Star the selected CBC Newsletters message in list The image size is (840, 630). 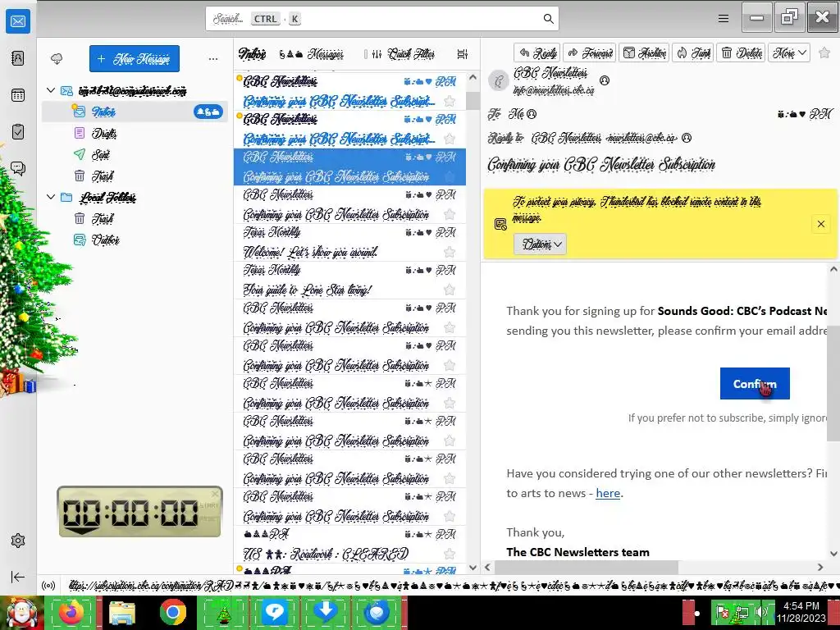tap(450, 176)
